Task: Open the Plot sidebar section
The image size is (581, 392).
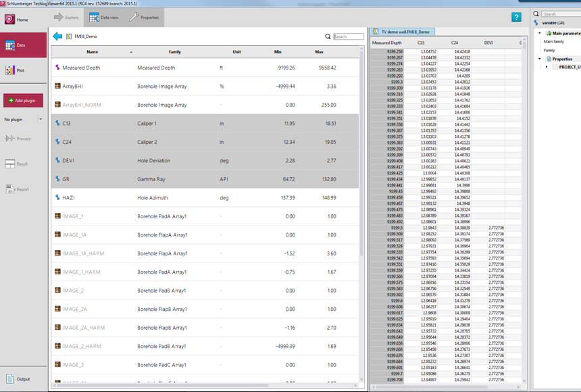Action: click(x=24, y=70)
